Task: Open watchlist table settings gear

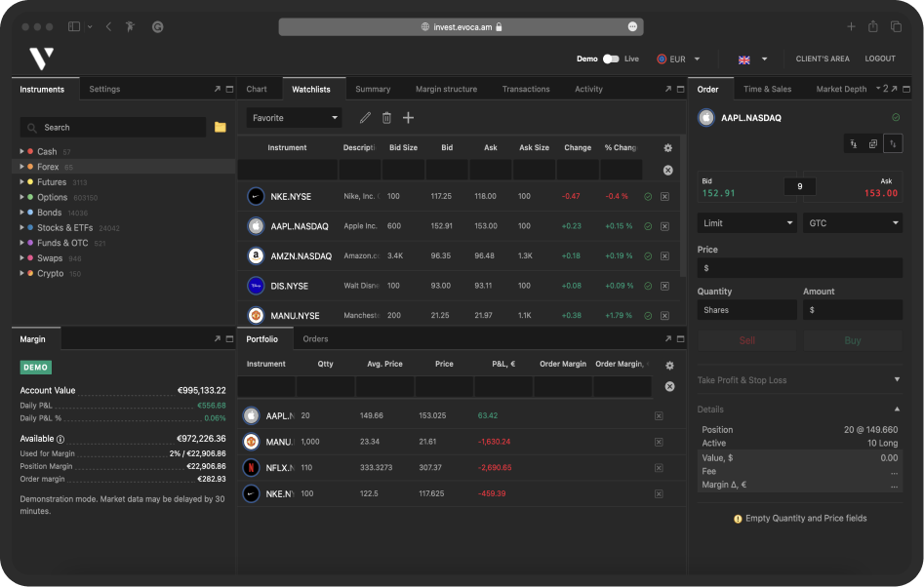Action: (668, 148)
